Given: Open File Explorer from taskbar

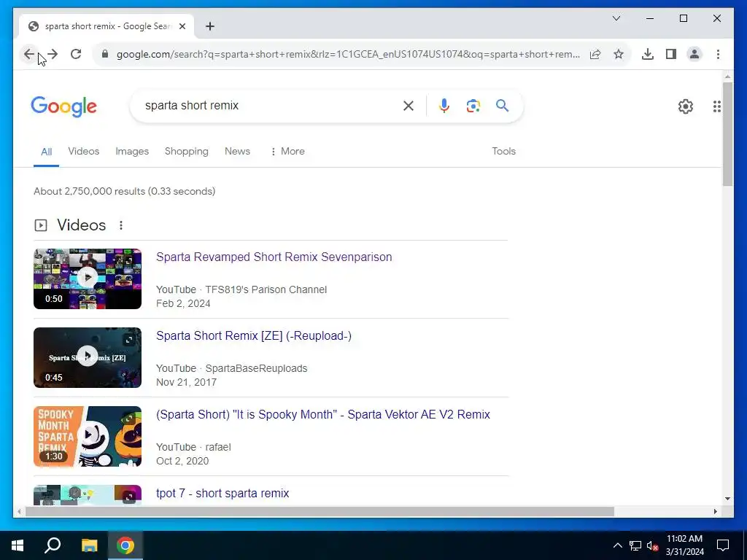Looking at the screenshot, I should click(x=89, y=545).
